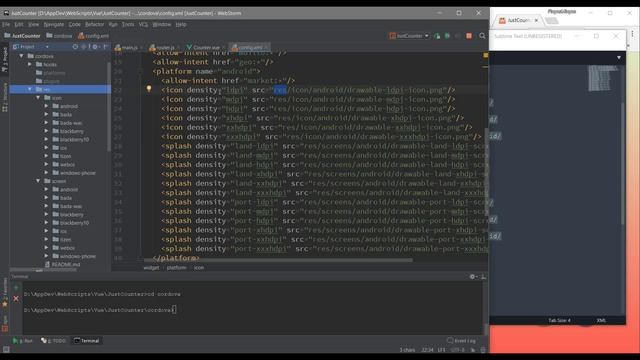Open the Project panel gear settings
This screenshot has height=360, width=640.
(x=95, y=47)
